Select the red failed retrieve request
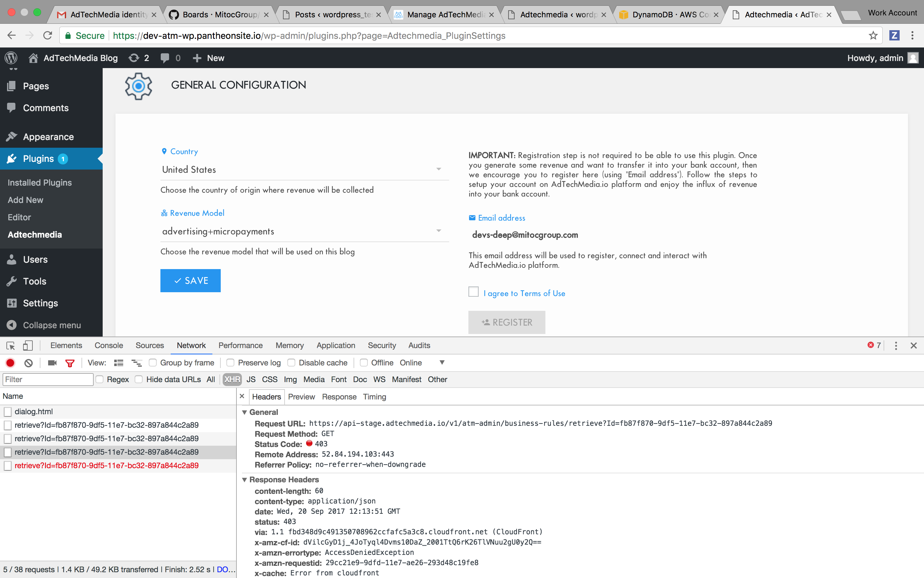Screen dimensions: 924x578 click(118, 466)
